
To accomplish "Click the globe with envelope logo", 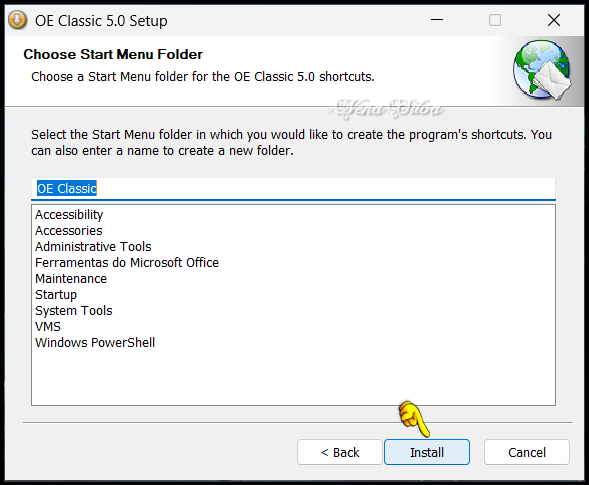I will pos(542,70).
